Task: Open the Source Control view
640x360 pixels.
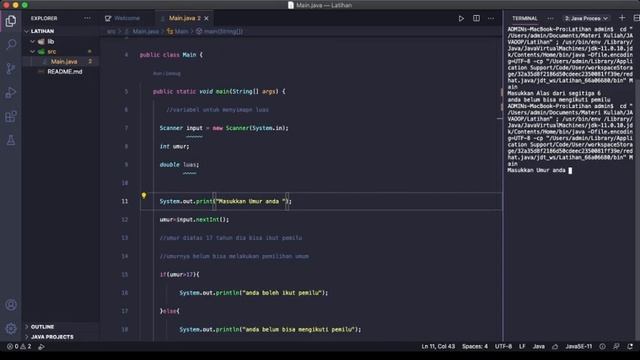Action: point(11,68)
